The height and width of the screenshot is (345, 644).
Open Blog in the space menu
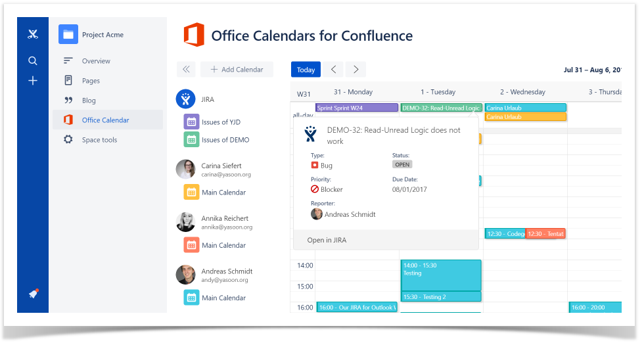click(89, 100)
